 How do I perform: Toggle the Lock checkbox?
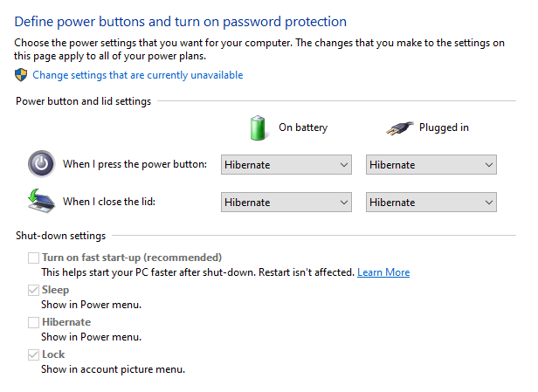[x=33, y=354]
